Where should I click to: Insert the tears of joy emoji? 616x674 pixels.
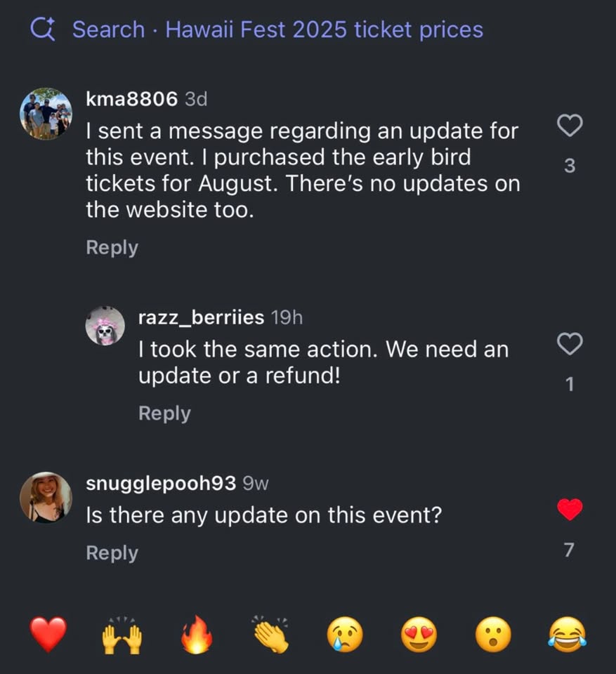click(x=568, y=633)
